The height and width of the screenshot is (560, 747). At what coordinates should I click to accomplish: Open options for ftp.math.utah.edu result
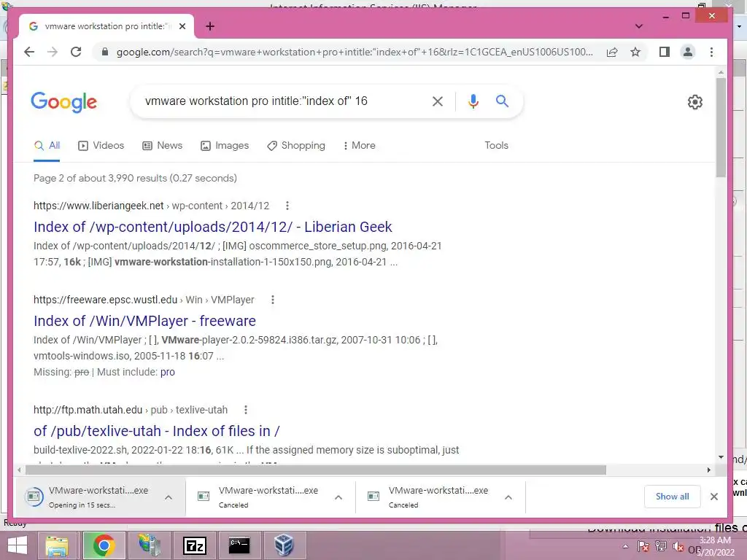245,410
